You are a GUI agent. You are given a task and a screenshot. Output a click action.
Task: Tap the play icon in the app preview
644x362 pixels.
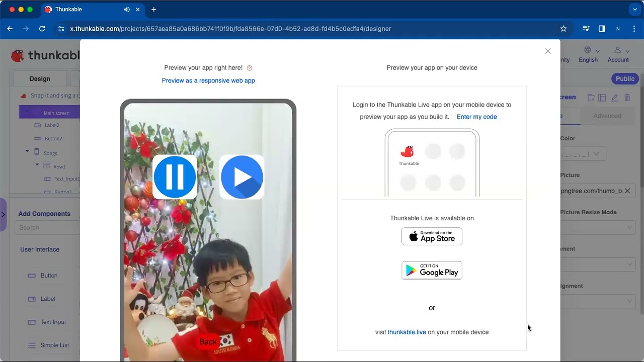(242, 177)
